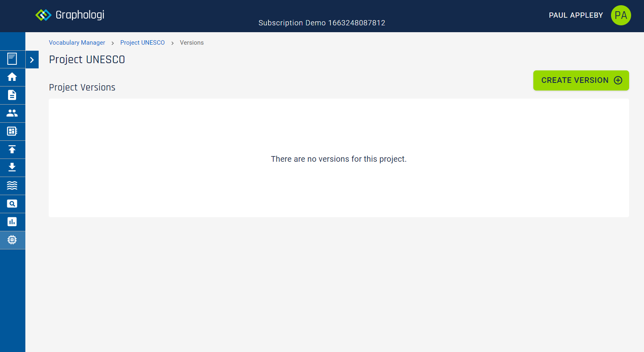Click the Project Versions section heading
The image size is (644, 352).
[82, 87]
